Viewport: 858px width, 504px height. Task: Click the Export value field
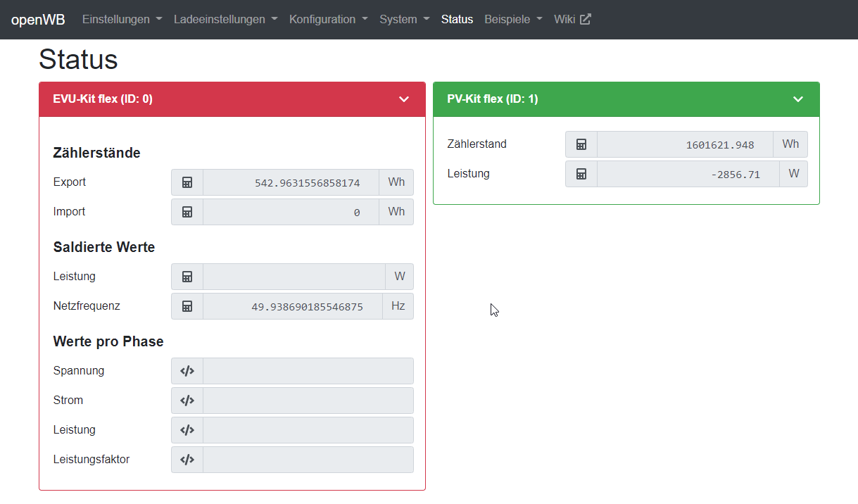click(291, 182)
